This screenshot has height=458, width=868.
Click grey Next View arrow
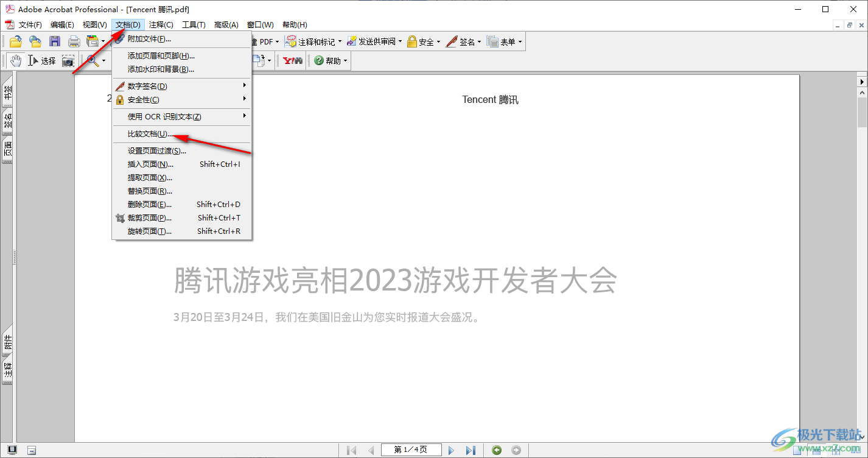point(516,450)
